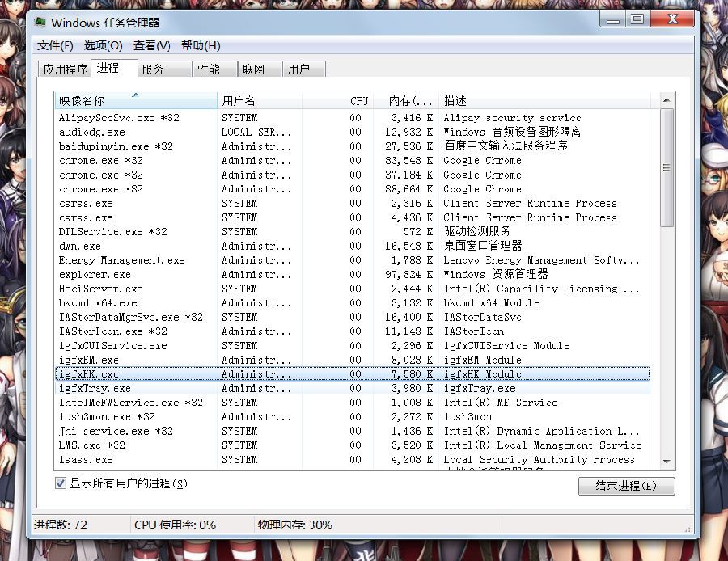Select the igfxHK.exe process row
The height and width of the screenshot is (561, 728).
click(x=353, y=374)
